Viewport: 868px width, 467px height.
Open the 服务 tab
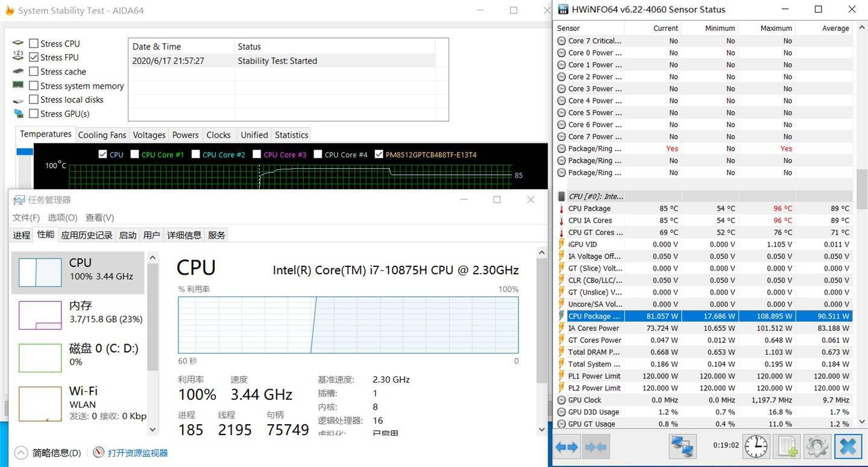(x=216, y=235)
